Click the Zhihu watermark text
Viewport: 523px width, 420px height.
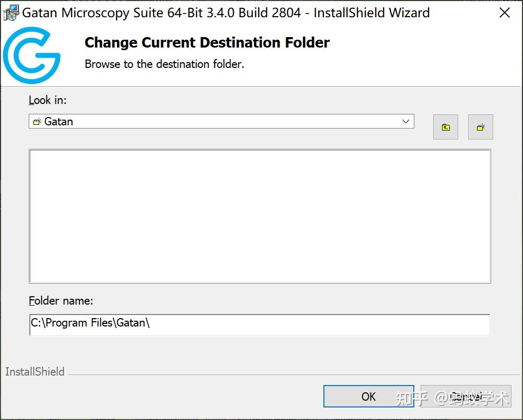(x=452, y=399)
